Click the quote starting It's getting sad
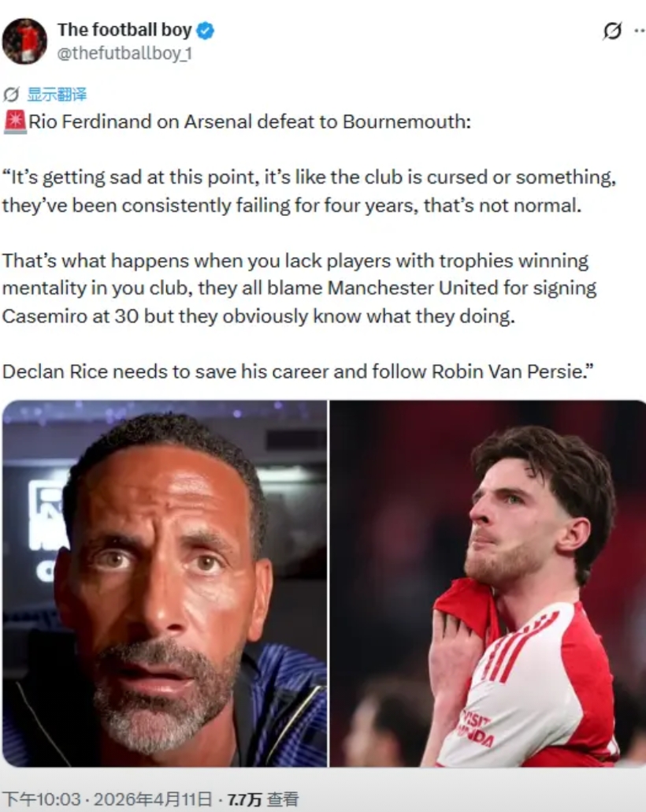 pos(309,192)
